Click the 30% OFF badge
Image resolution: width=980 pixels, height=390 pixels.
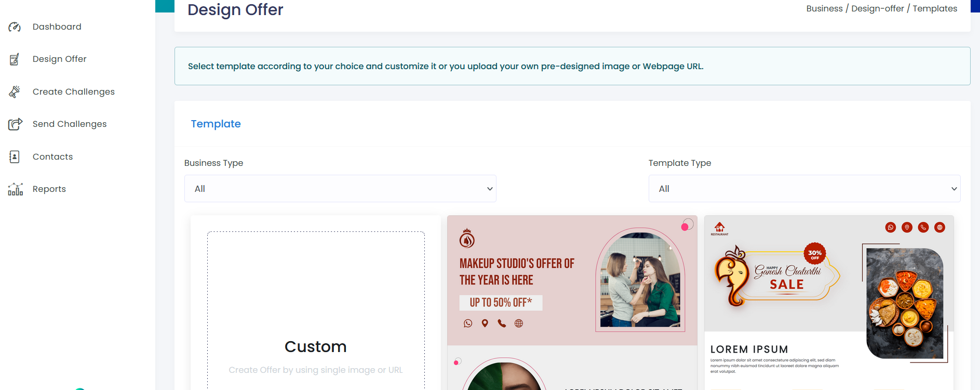(x=815, y=254)
